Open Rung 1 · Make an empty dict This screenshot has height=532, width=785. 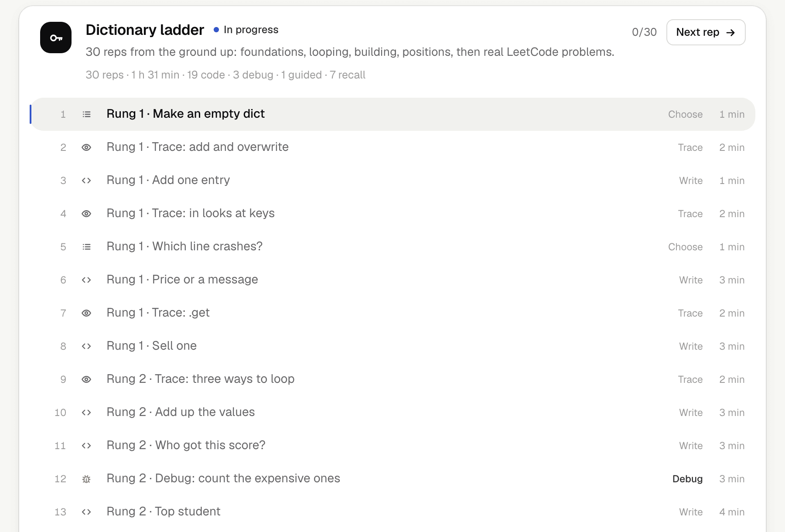click(x=392, y=114)
